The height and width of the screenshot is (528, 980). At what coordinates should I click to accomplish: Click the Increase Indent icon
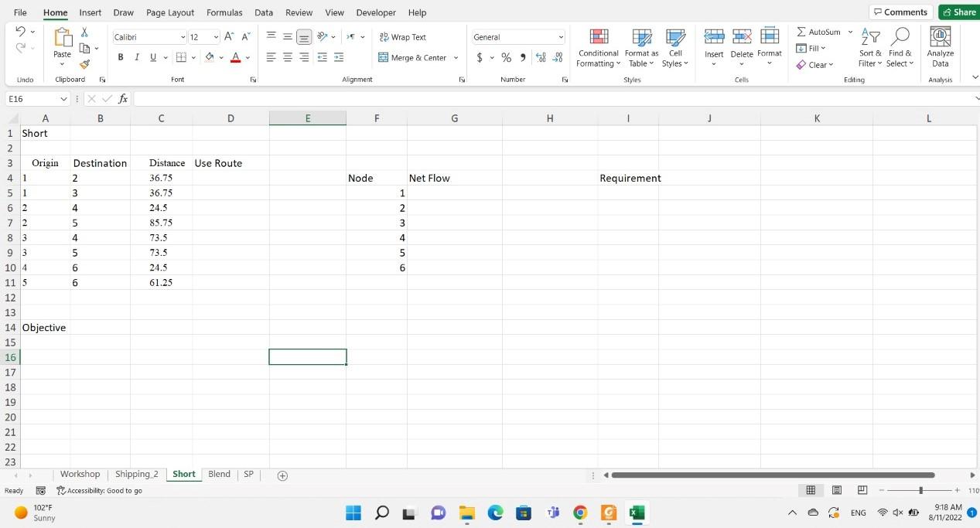click(339, 57)
